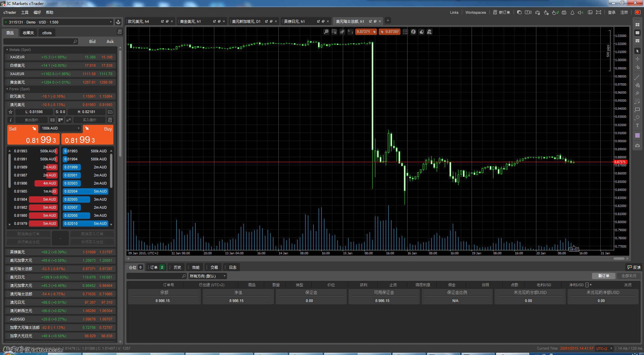Open the info icon for 澳元美元
Image resolution: width=644 pixels, height=355 pixels.
coord(10,120)
